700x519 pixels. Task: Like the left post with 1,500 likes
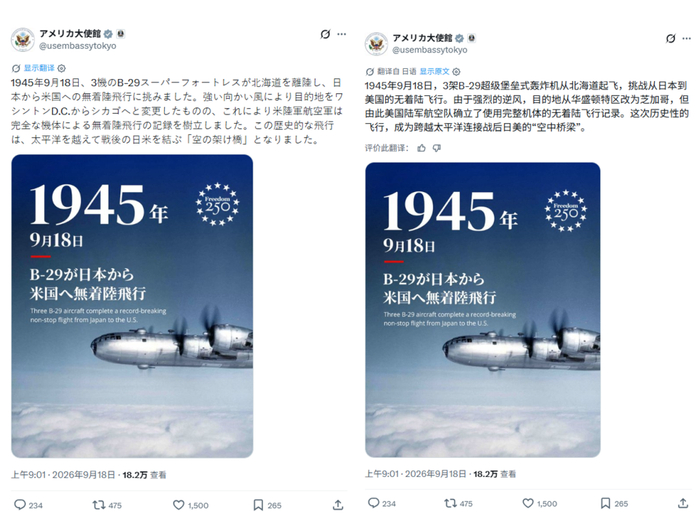pos(179,505)
